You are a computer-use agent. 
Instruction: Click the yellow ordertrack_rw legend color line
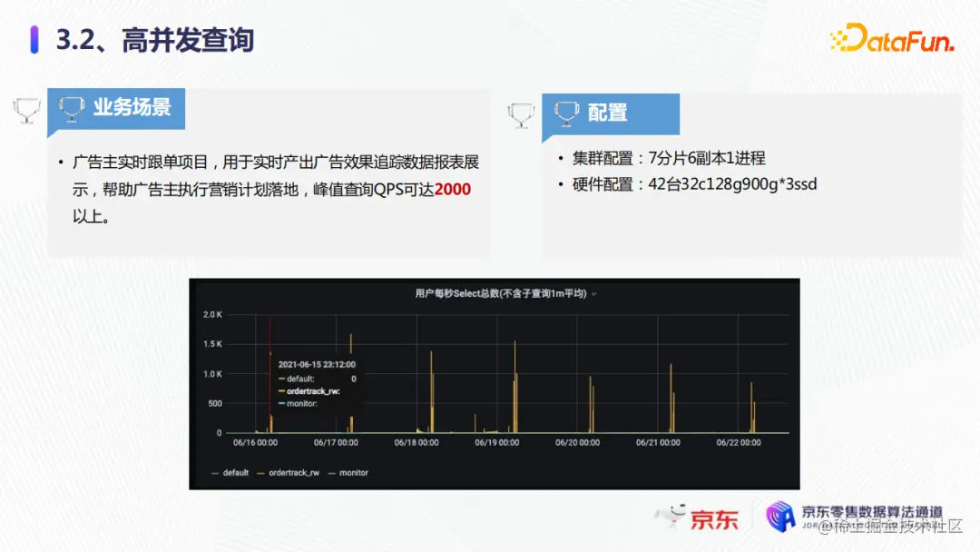pyautogui.click(x=260, y=473)
